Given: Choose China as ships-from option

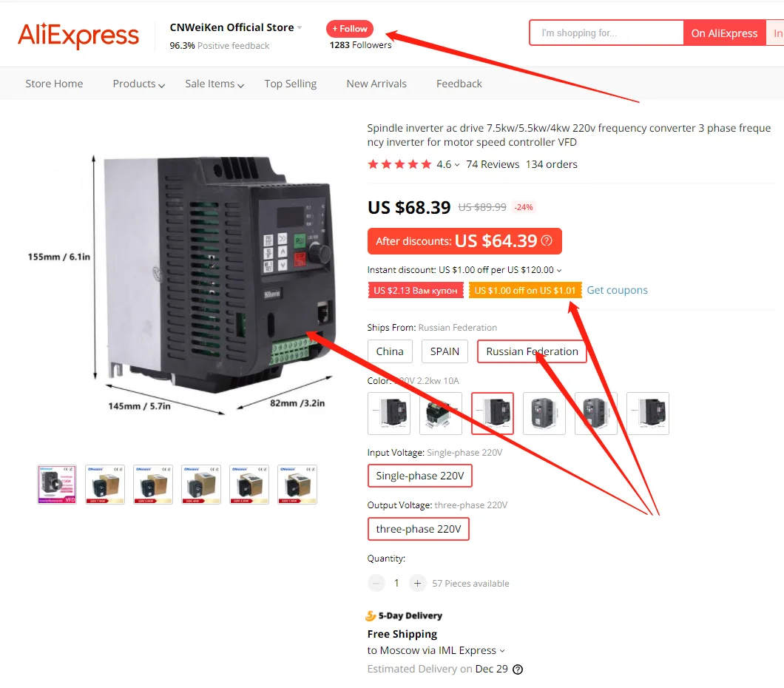Looking at the screenshot, I should point(390,351).
